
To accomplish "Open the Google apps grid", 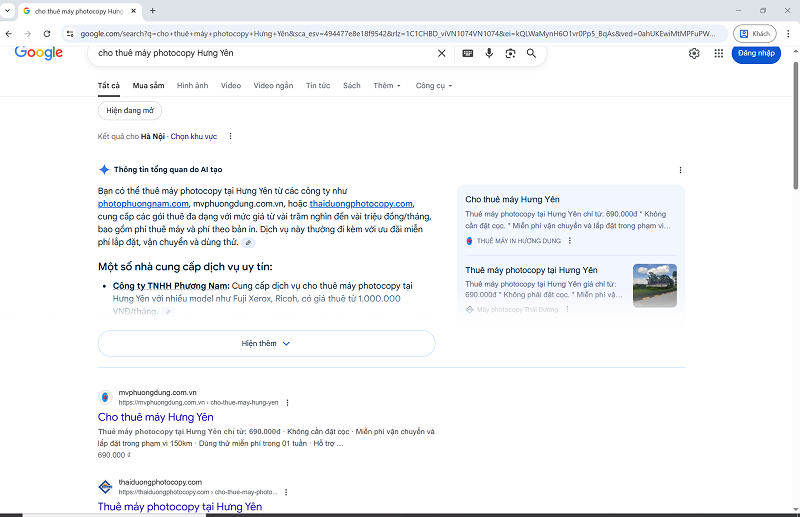I will (x=718, y=53).
